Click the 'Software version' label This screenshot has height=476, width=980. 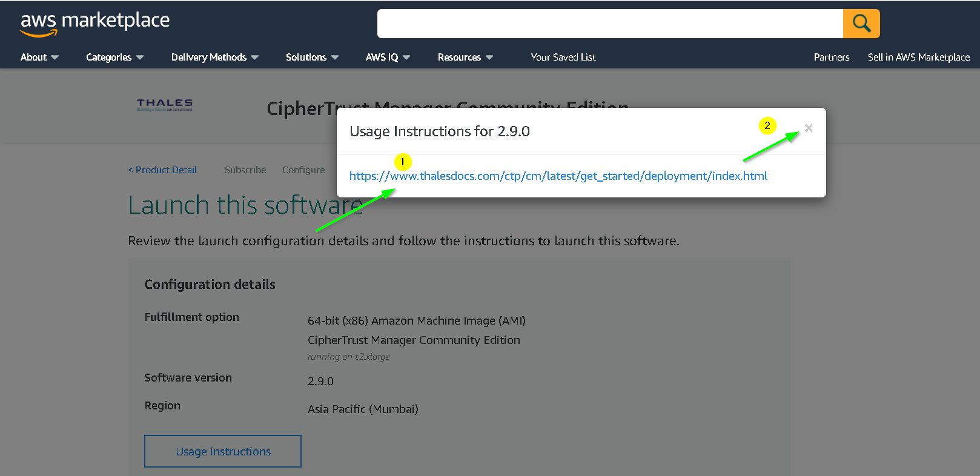[x=188, y=378]
